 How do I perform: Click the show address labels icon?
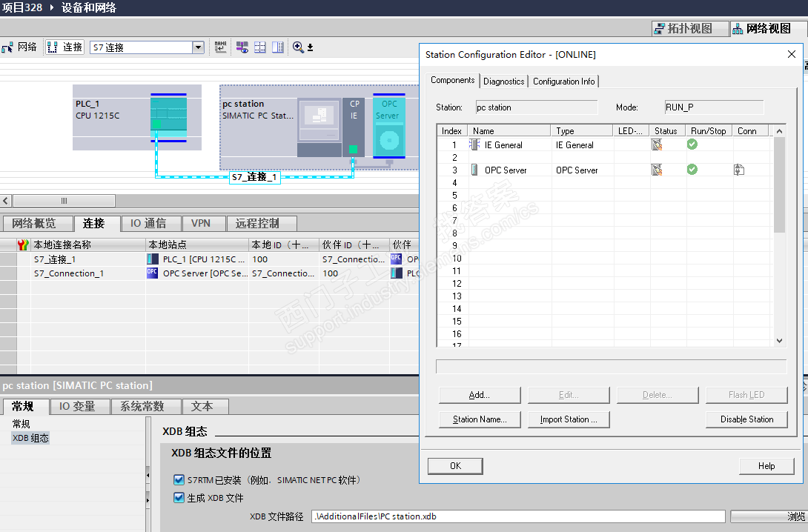click(x=242, y=47)
